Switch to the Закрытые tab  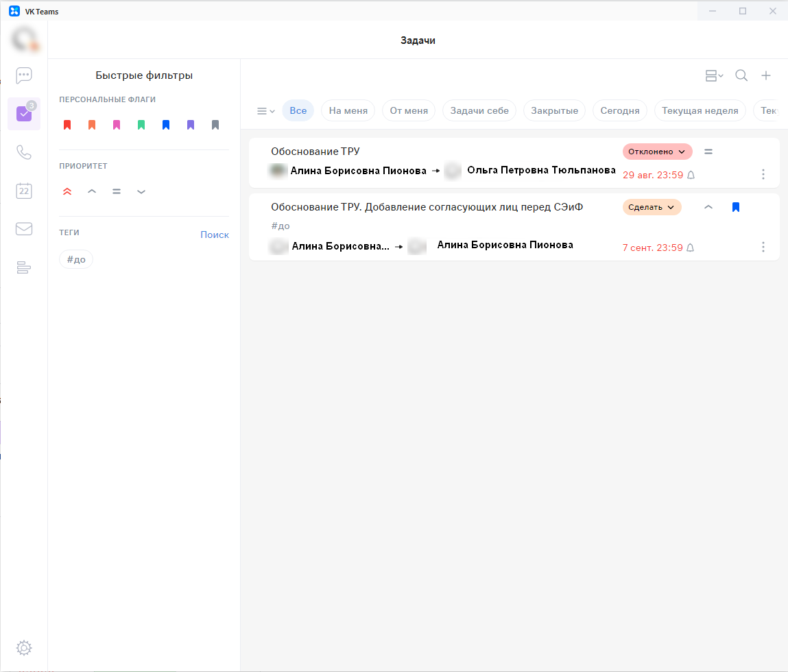(554, 110)
